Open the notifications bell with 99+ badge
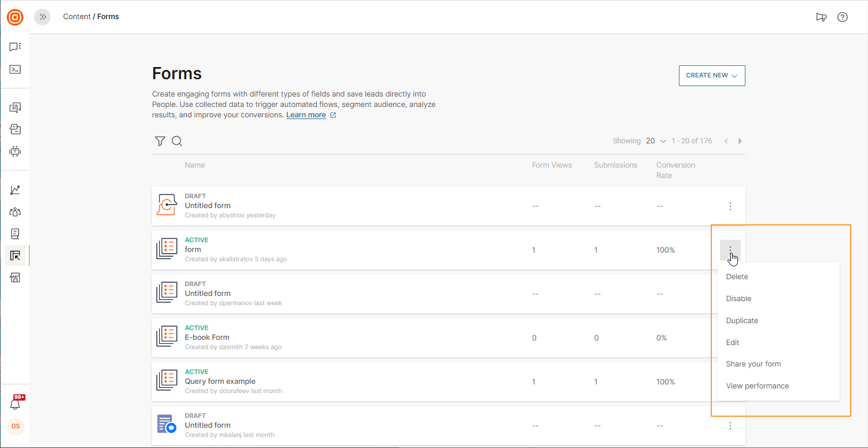868x448 pixels. click(16, 403)
